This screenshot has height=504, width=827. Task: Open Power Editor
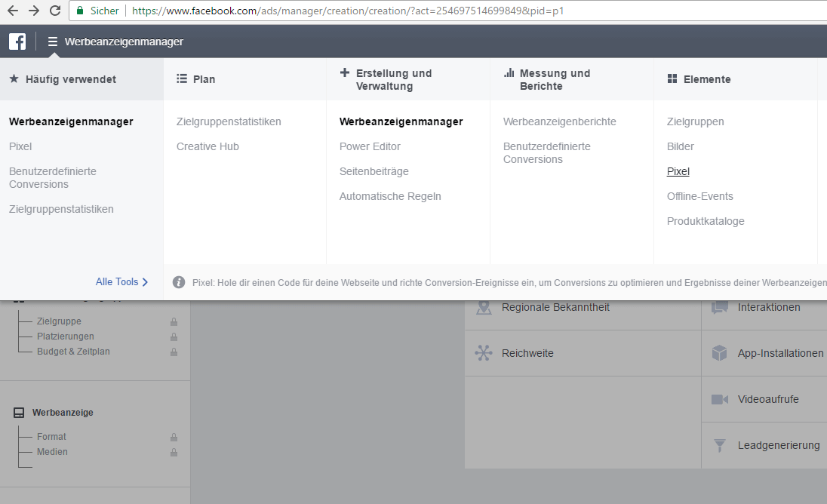[370, 146]
